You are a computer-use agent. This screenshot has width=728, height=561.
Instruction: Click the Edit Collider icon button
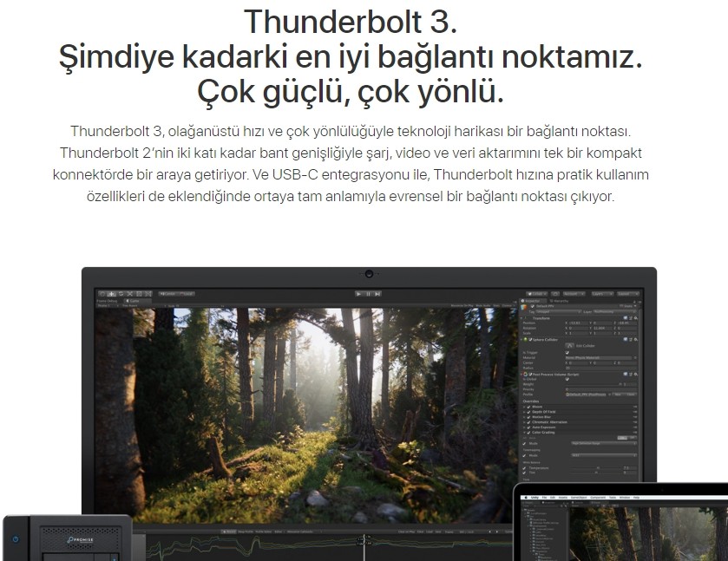571,345
